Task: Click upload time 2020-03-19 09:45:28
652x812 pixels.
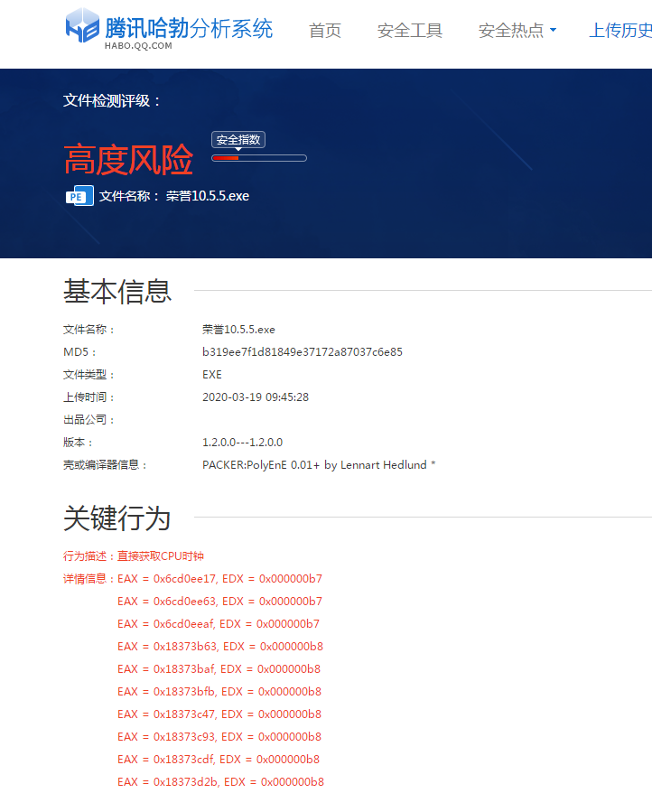Action: pos(256,397)
